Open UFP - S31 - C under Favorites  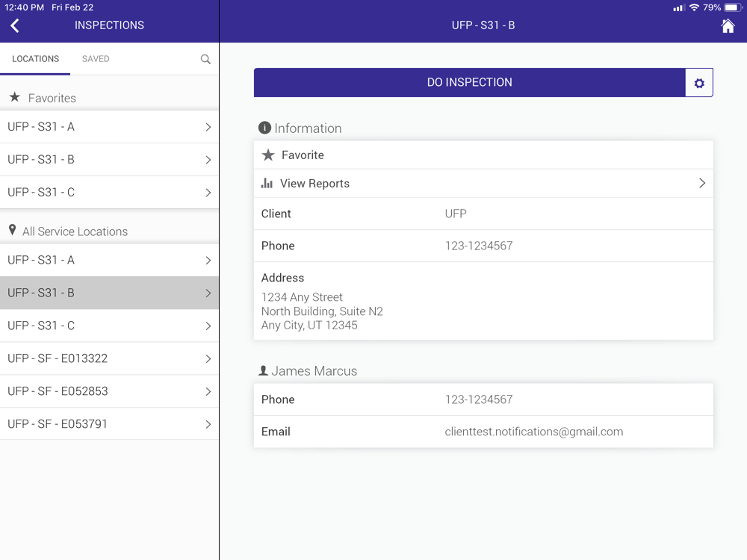(x=109, y=193)
